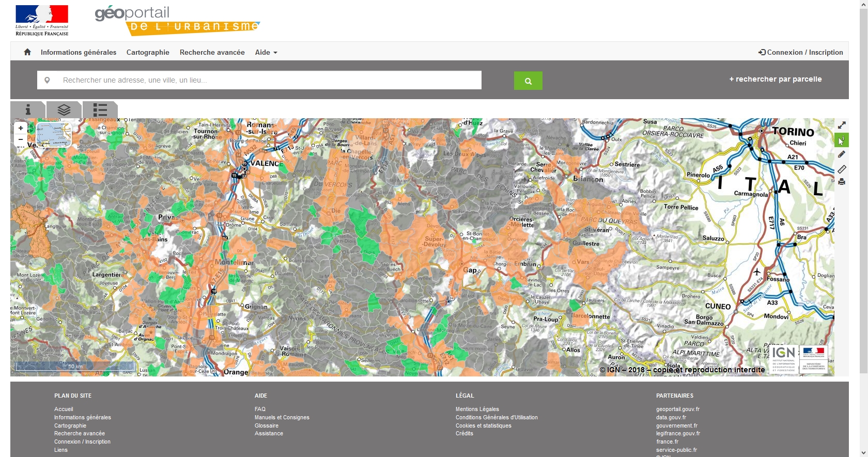Open footer link Accueil
This screenshot has width=868, height=457.
(x=64, y=409)
